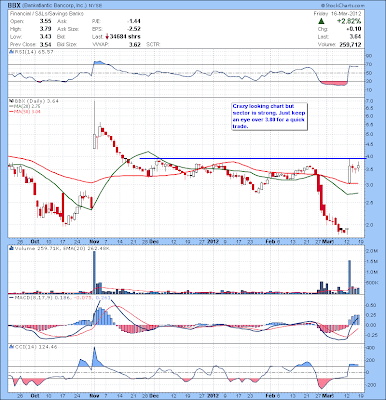Viewport: 386px width, 400px height.
Task: Click the High value 3.79
Action: tap(45, 29)
